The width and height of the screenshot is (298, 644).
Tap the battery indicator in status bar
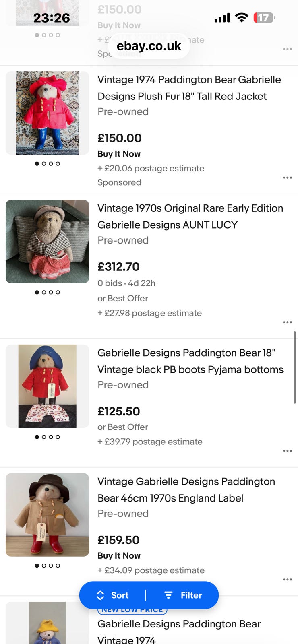click(264, 18)
